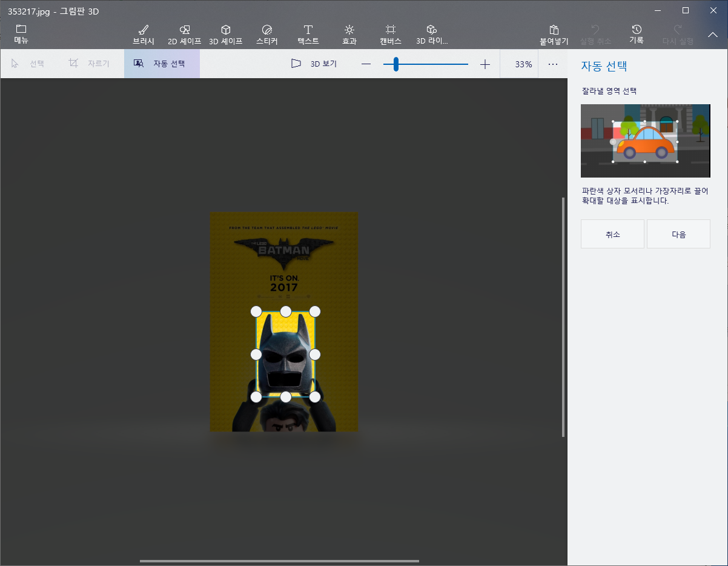
Task: Open the 기록 history panel
Action: 637,35
